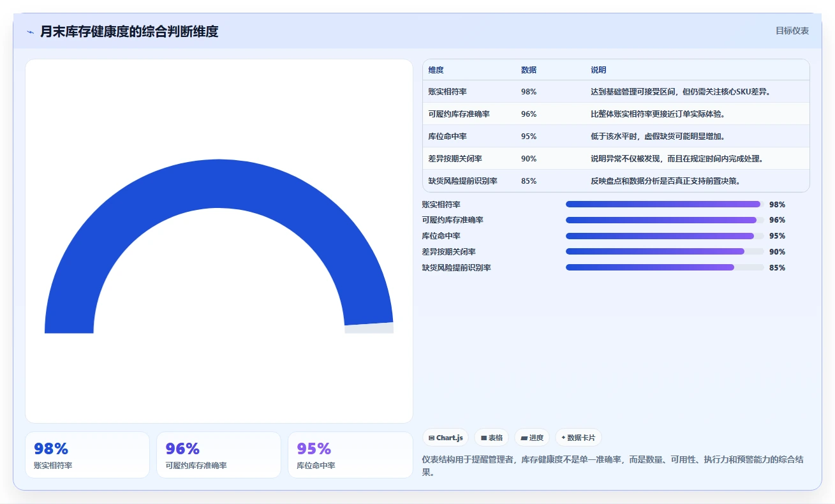Click the 账实相符率 progress bar
The image size is (835, 504).
point(665,204)
